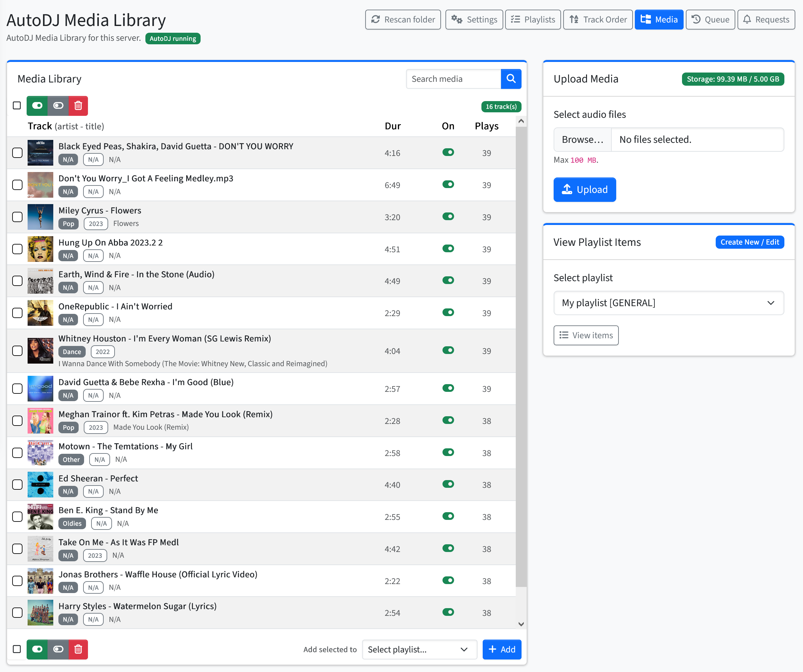Open the My playlist [GENERAL] dropdown
The image size is (803, 672).
click(669, 303)
